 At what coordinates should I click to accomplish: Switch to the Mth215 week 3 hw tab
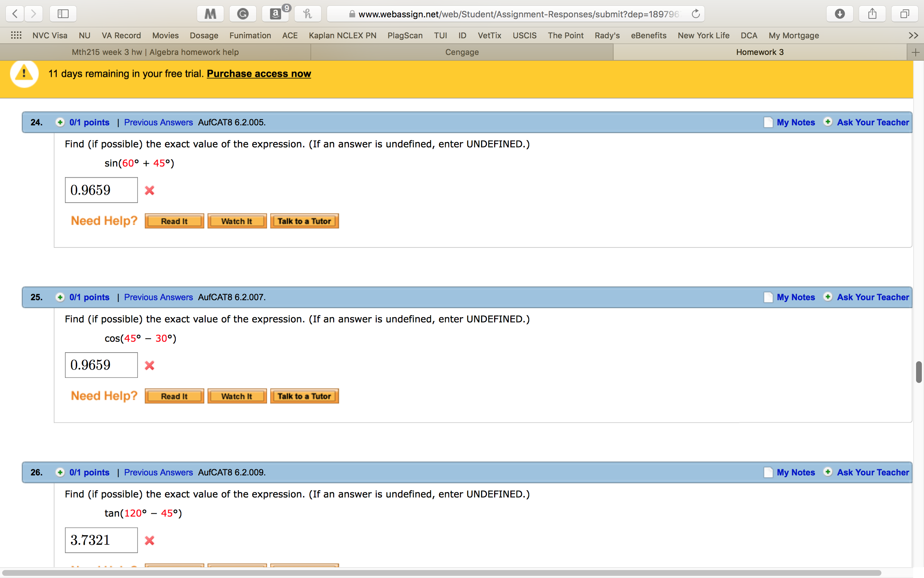156,52
